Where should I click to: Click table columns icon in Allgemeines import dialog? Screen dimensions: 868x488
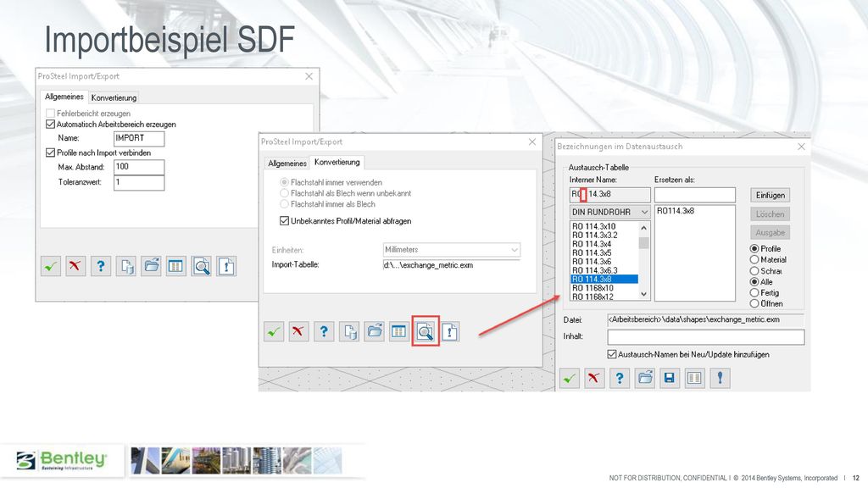click(176, 267)
